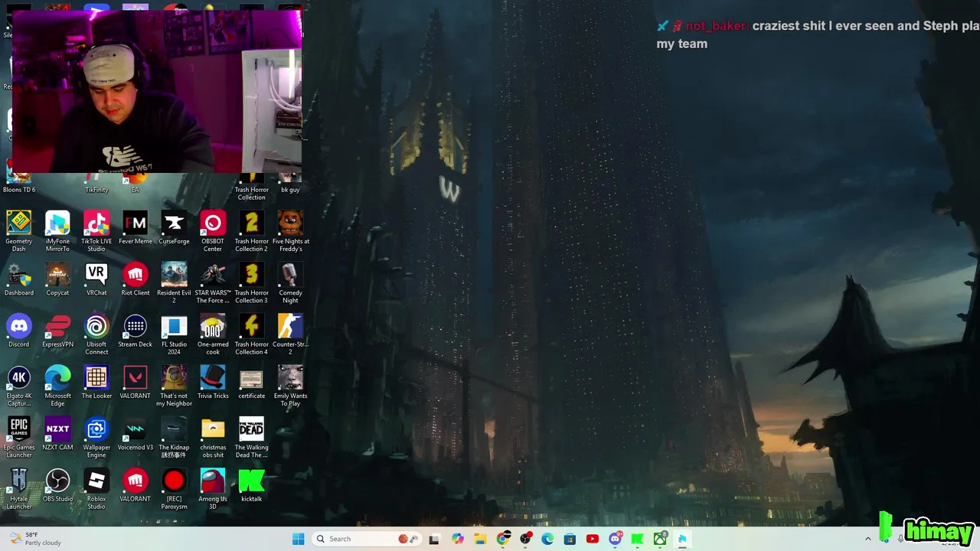Select the Among Us 3D icon

[213, 487]
